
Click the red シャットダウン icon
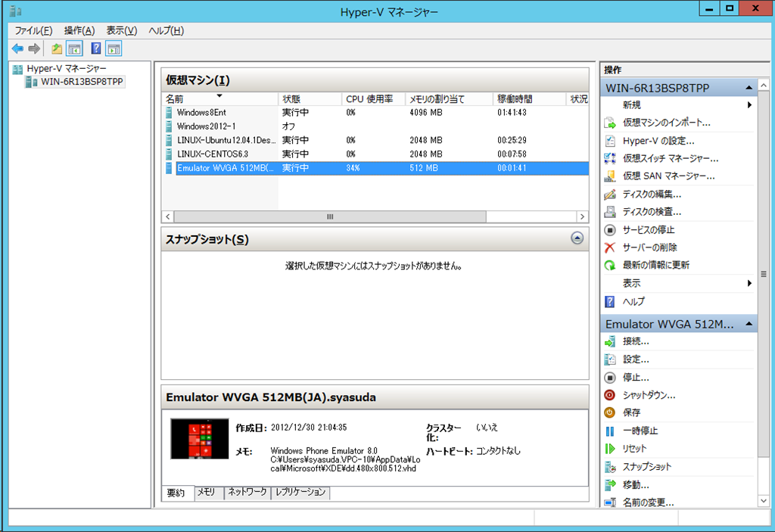click(x=610, y=395)
